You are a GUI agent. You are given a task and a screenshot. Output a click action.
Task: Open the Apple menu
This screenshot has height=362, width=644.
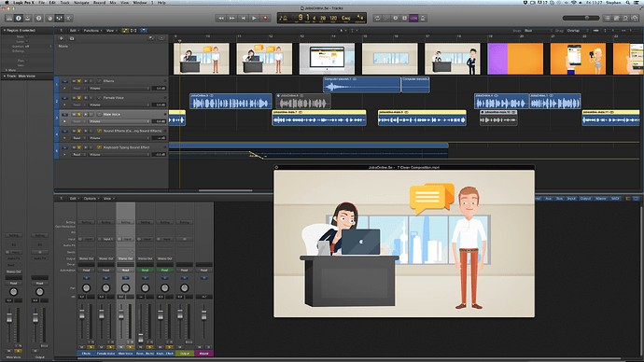(x=7, y=3)
